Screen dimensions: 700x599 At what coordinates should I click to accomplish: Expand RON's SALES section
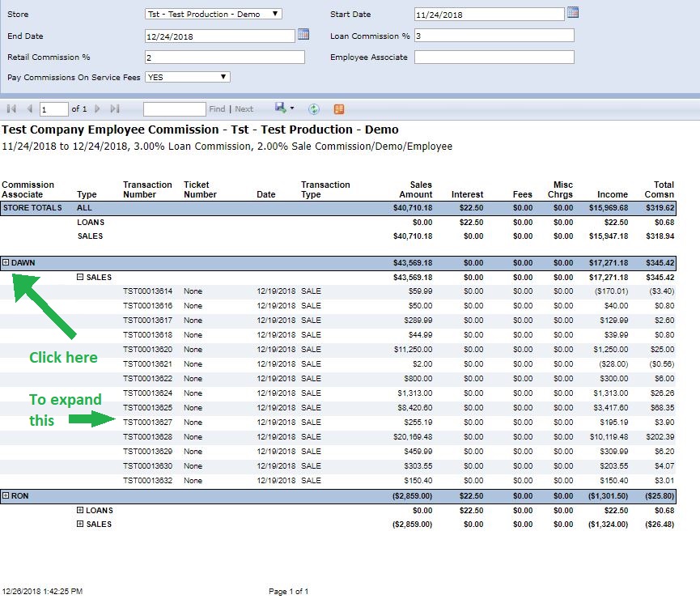80,524
